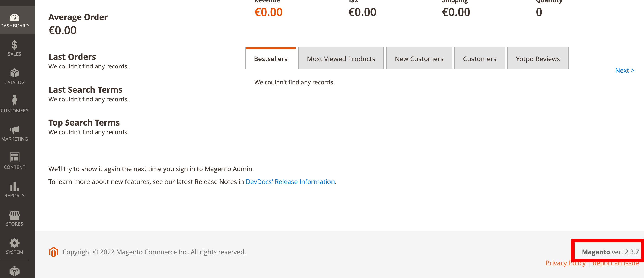Screen dimensions: 644x278
Task: Open the Privacy Policy page
Action: point(566,263)
